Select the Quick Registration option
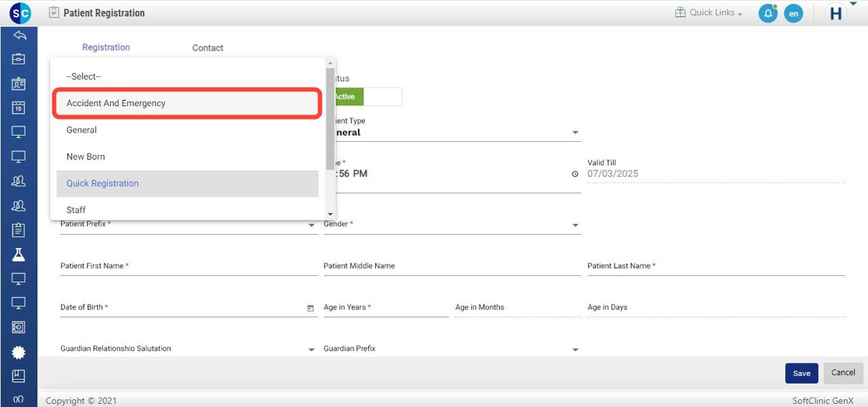 tap(187, 183)
